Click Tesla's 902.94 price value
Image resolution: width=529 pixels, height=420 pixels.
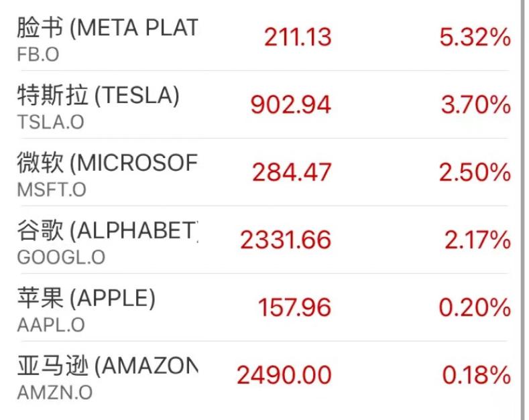(x=290, y=105)
